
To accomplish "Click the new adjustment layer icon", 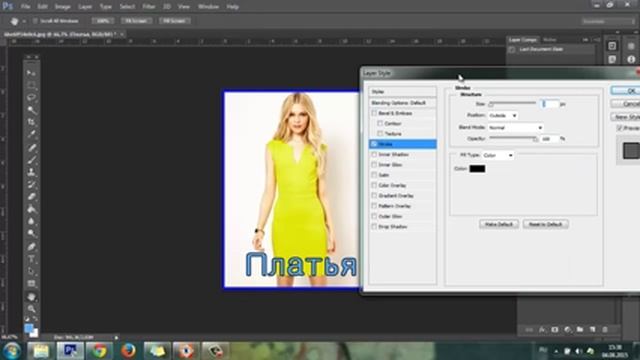I will 567,329.
